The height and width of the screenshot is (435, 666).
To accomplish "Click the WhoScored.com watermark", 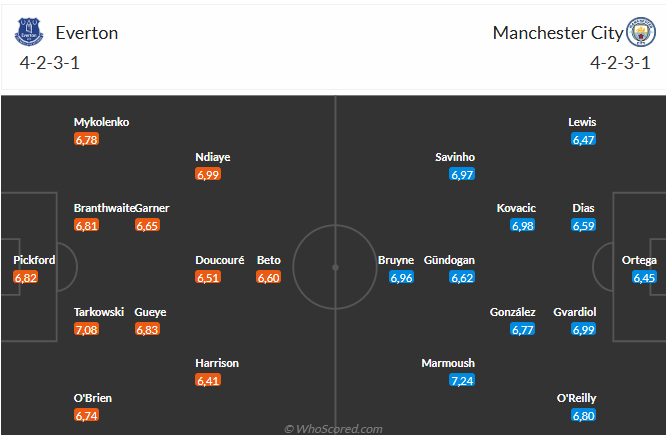I will [x=333, y=429].
